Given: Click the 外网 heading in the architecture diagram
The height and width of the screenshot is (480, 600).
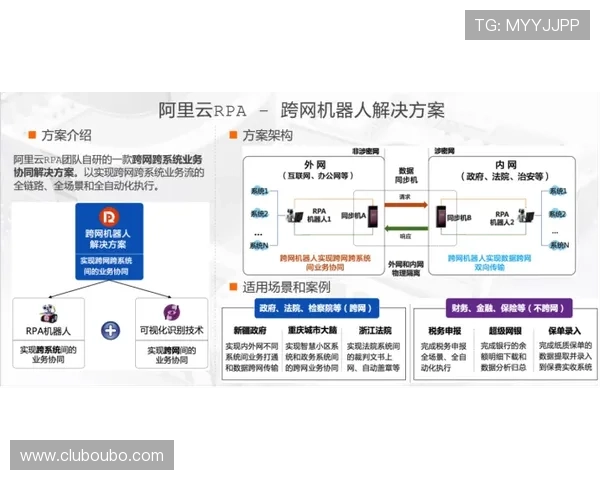Looking at the screenshot, I should (315, 165).
